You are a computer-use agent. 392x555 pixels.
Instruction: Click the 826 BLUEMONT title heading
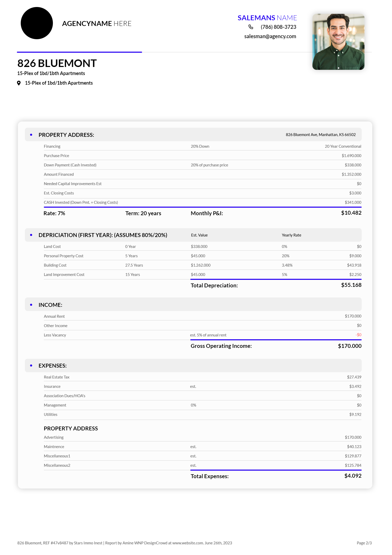pyautogui.click(x=57, y=63)
